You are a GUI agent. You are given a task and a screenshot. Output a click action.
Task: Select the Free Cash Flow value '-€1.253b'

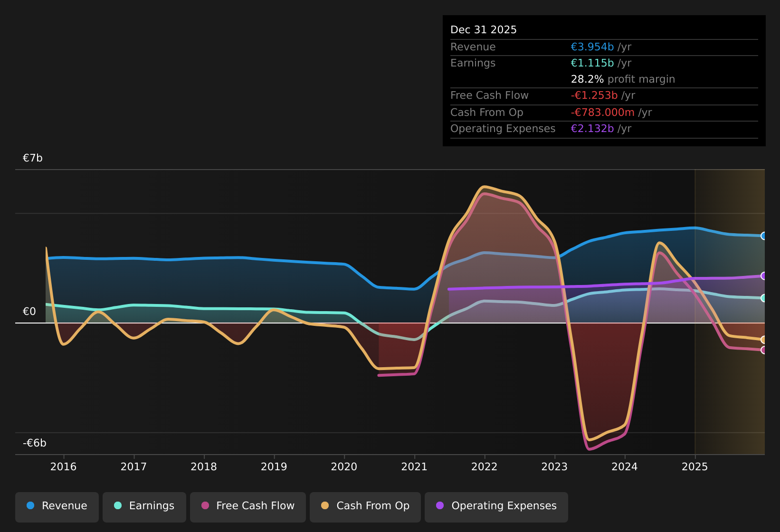(x=594, y=95)
